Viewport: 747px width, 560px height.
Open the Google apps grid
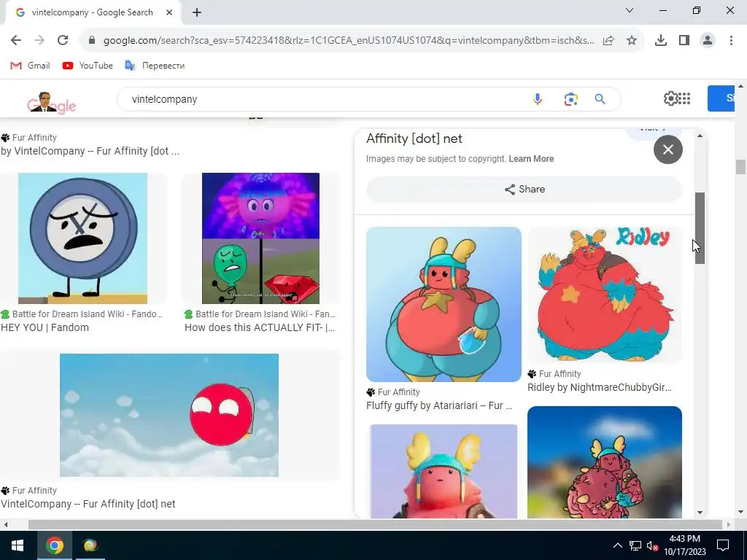pos(684,98)
